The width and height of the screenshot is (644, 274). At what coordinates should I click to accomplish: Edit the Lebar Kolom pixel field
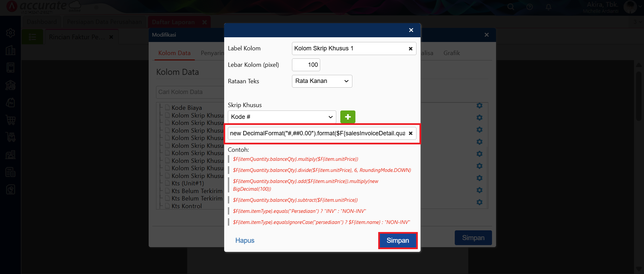click(x=306, y=65)
